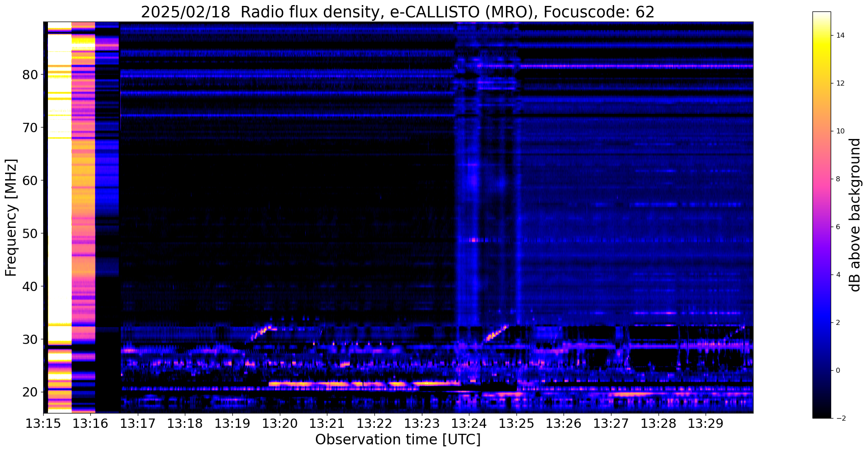Click the 'dB above background' colorbar label
868x452 pixels.
855,215
